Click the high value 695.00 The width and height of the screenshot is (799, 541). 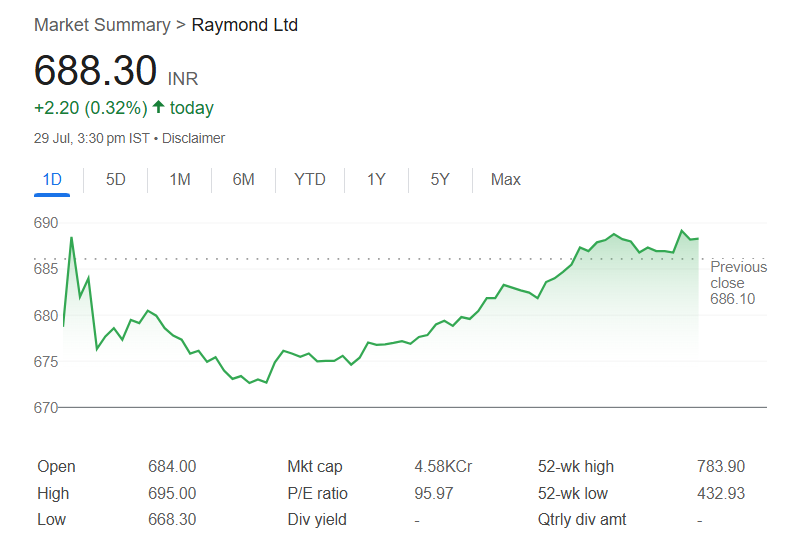[x=172, y=494]
